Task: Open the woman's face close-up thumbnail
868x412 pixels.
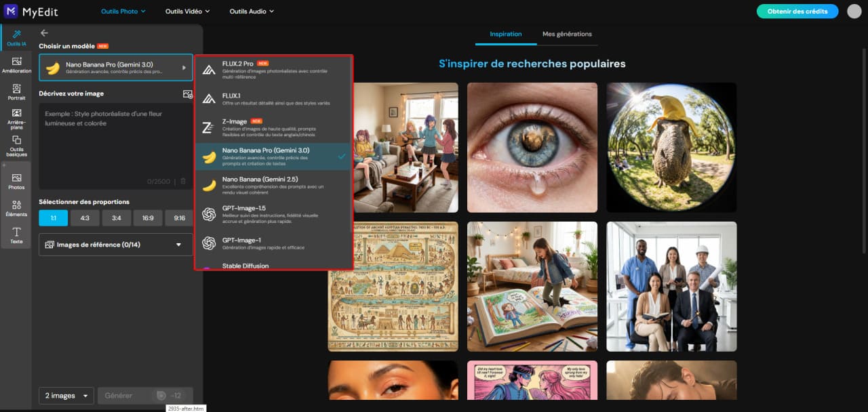Action: (393, 380)
